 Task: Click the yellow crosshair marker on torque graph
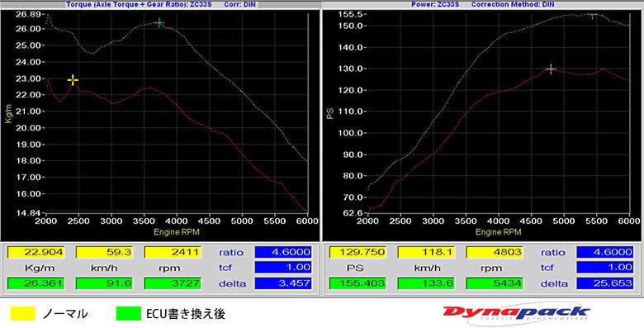[x=73, y=80]
